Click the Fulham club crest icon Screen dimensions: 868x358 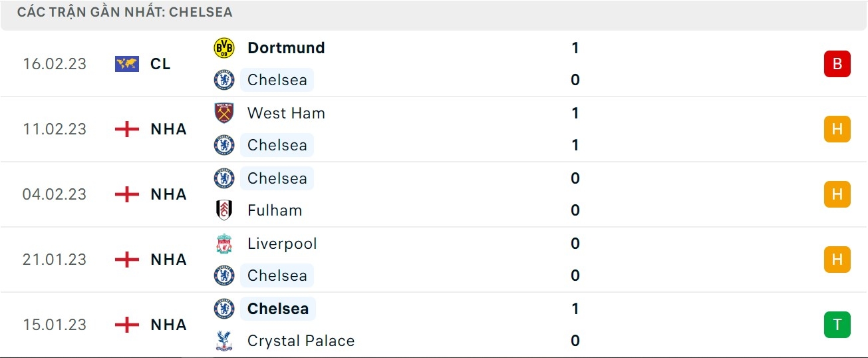[x=224, y=210]
